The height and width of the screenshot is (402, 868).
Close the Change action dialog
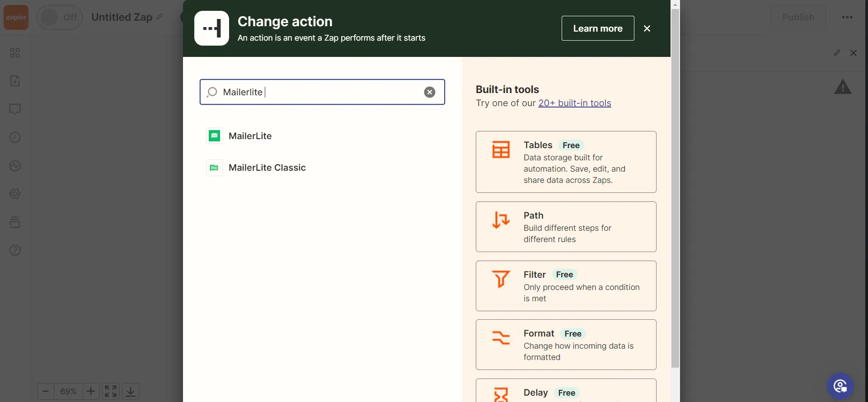[647, 28]
